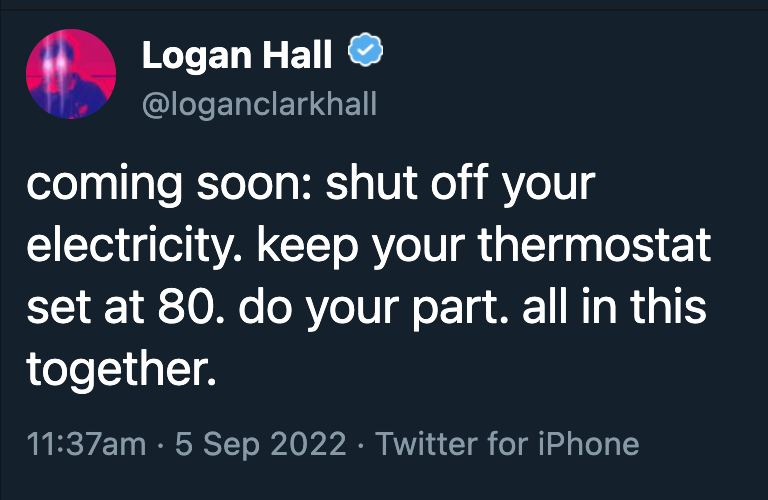
Task: Open the "Logan Hall" display name
Action: point(236,56)
